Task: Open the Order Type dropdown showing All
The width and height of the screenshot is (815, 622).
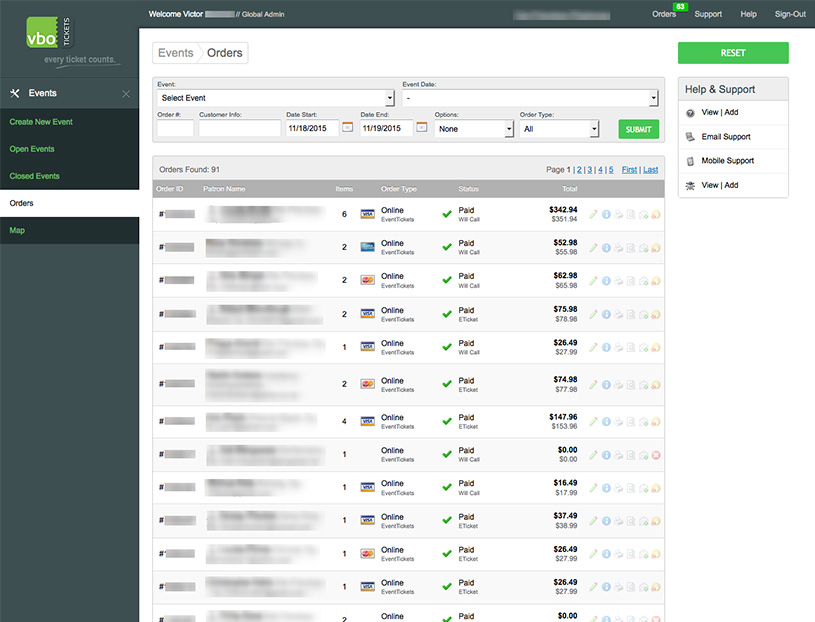Action: coord(559,129)
